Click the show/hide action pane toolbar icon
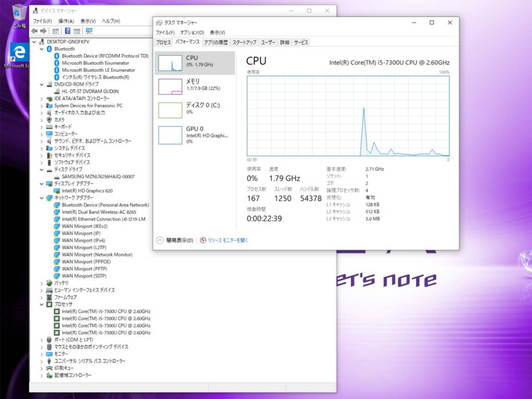The image size is (532, 399). (77, 31)
